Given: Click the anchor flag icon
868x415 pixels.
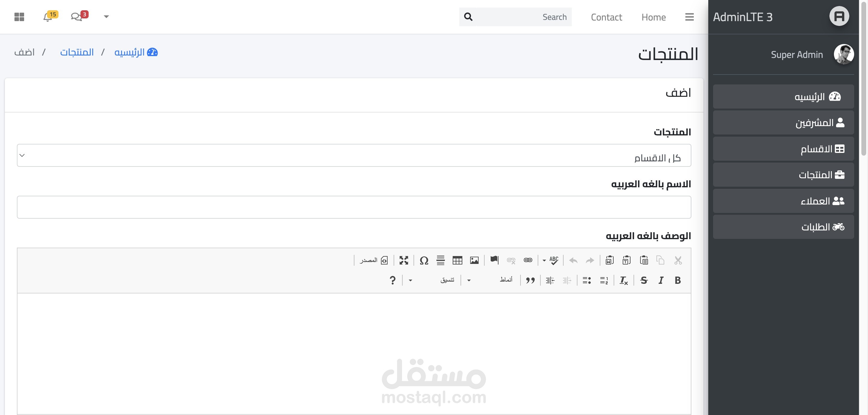Looking at the screenshot, I should [x=494, y=260].
